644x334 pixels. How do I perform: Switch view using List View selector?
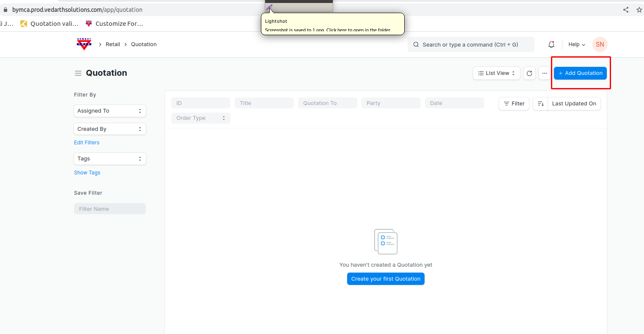(496, 73)
